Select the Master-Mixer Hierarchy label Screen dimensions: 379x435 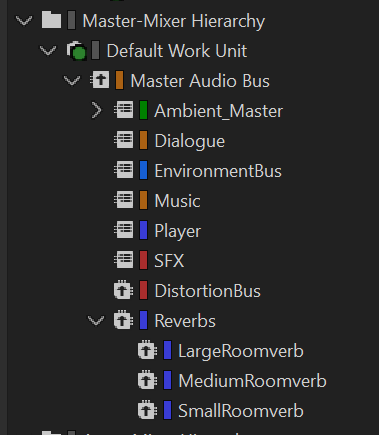(x=174, y=21)
